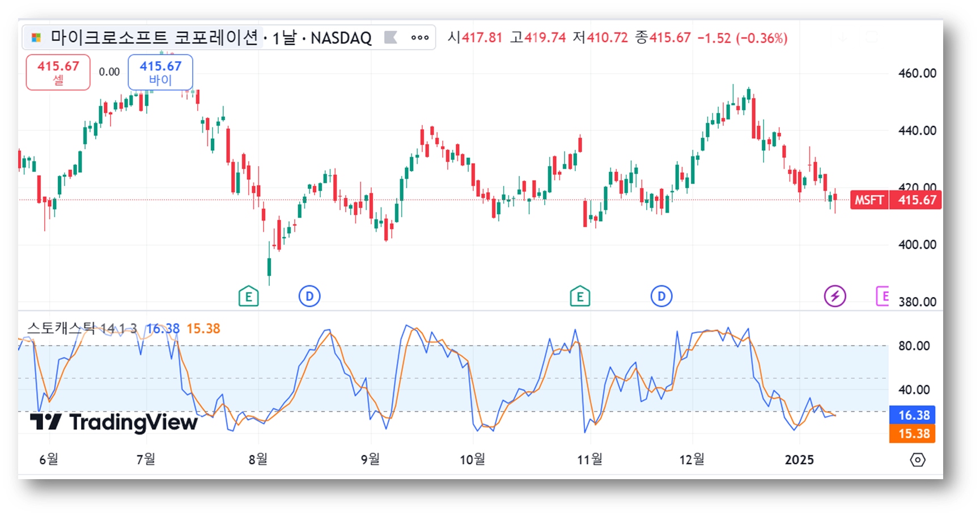Viewport: 980px width, 516px height.
Task: Click the 40.00 stochastic axis label
Action: click(x=914, y=390)
